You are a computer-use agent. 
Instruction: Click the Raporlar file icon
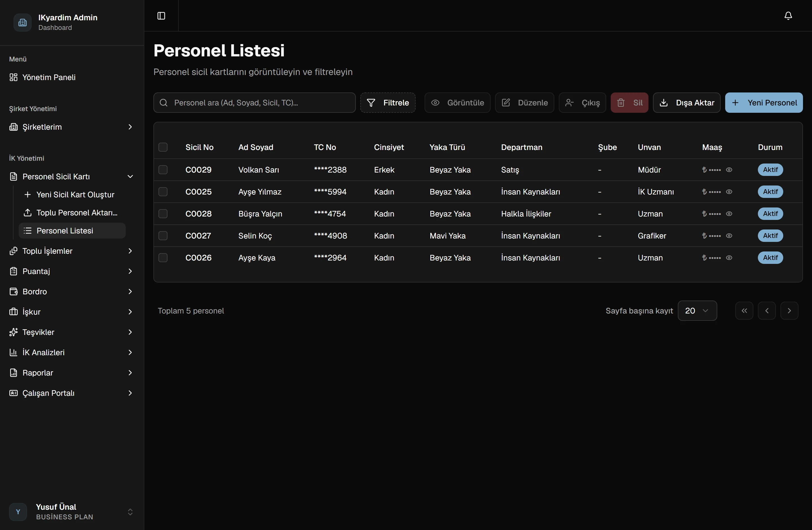tap(13, 373)
